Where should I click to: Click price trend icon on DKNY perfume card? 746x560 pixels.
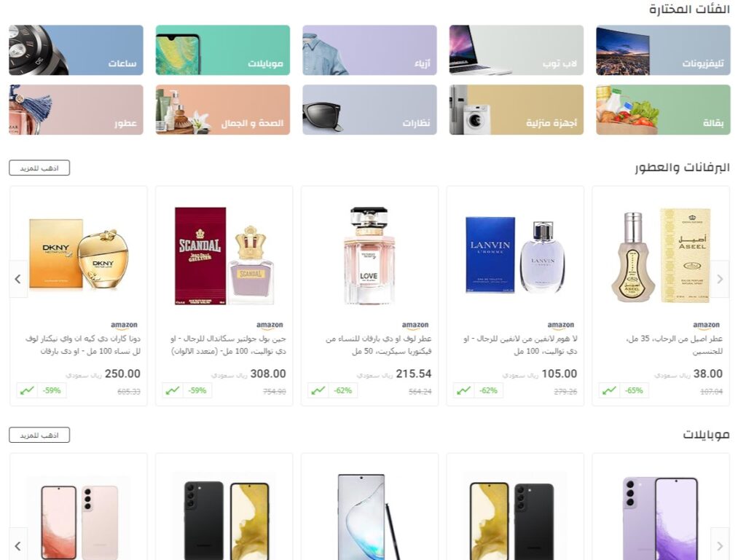(27, 390)
